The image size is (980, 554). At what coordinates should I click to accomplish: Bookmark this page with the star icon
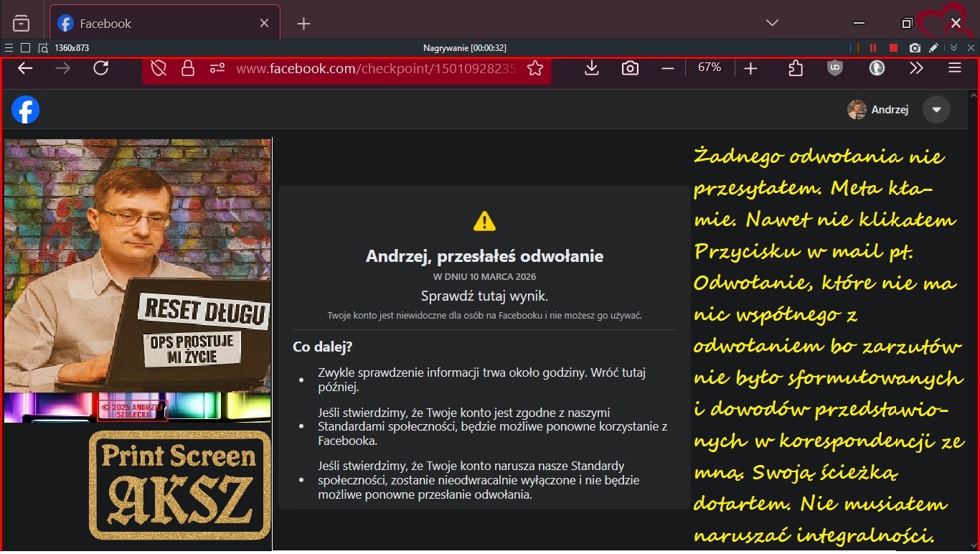point(535,68)
